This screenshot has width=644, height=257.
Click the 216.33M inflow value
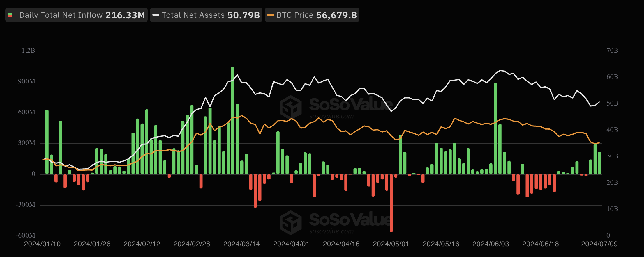125,15
